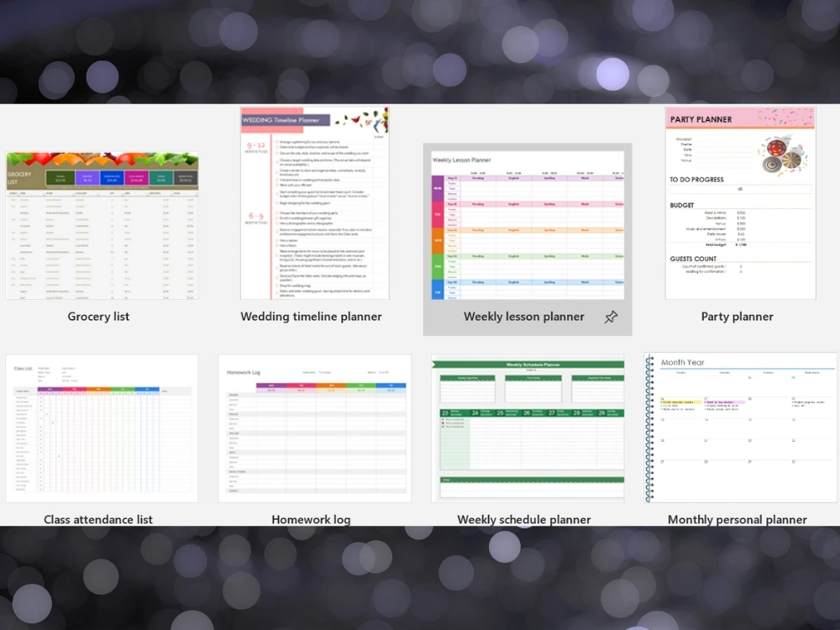Click the "Class attendance list" label

(x=98, y=519)
